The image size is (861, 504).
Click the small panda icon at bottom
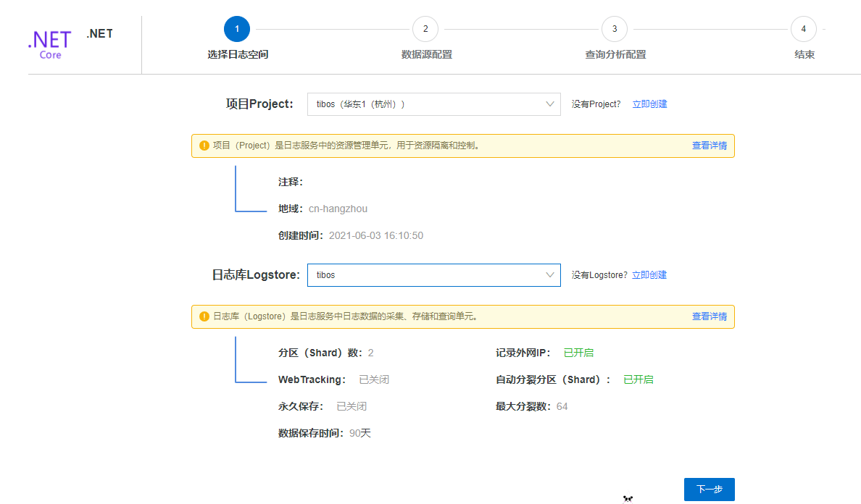[628, 498]
